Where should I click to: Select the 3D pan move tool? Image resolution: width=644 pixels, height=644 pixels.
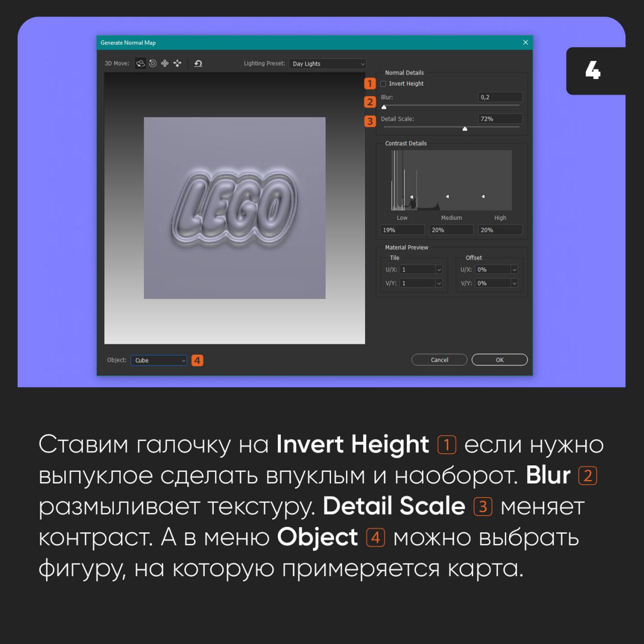(x=165, y=63)
